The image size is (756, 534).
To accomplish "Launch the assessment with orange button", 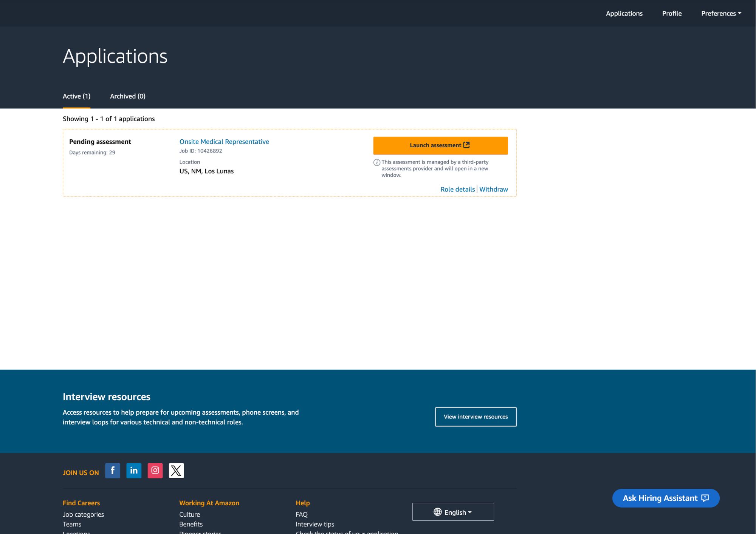I will 440,145.
